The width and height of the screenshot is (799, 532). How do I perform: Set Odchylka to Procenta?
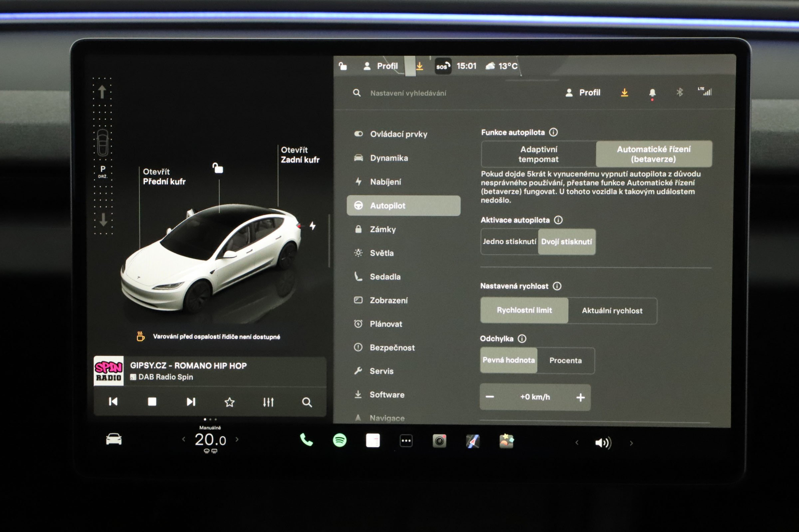click(566, 360)
